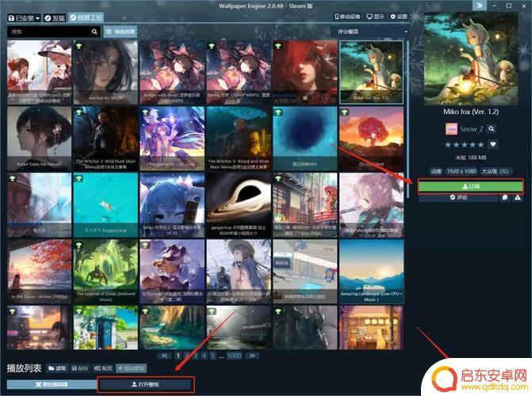
Task: Expand the 评分最高 sort order dropdown
Action: (x=372, y=32)
